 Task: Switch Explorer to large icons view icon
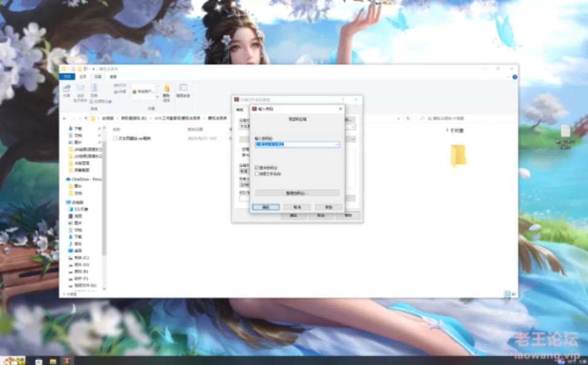click(x=514, y=294)
